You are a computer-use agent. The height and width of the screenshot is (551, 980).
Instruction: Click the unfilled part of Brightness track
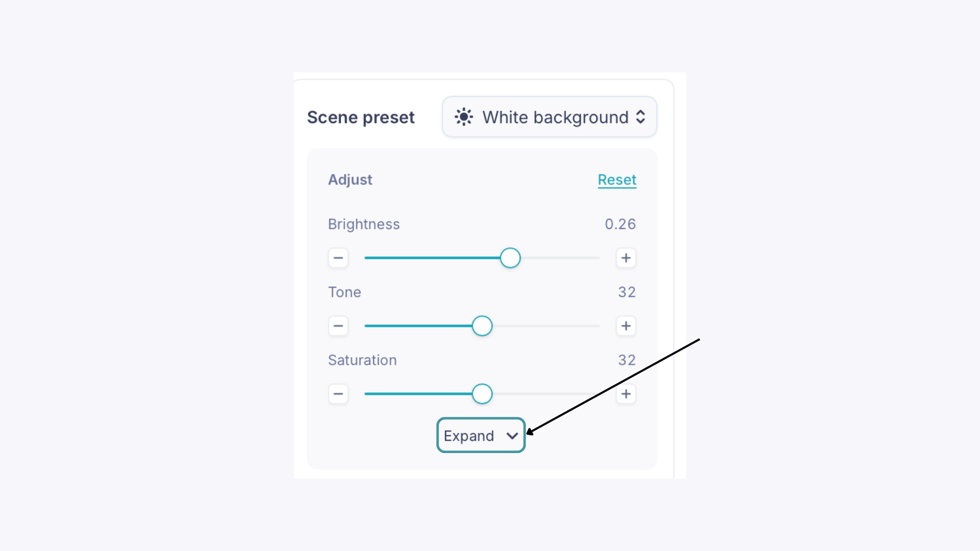pyautogui.click(x=560, y=258)
